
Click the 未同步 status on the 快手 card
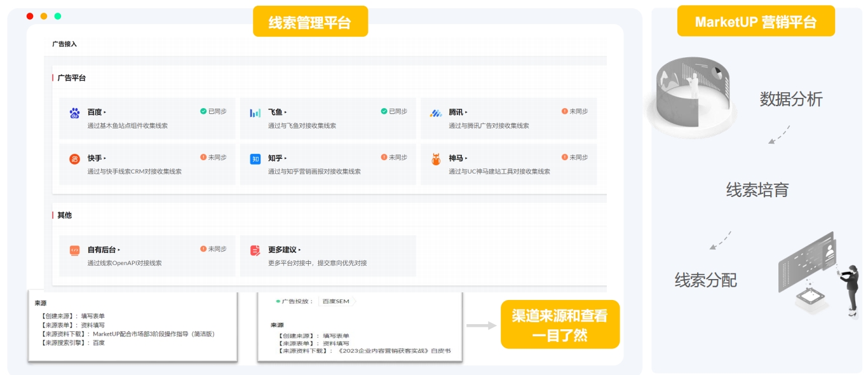213,157
